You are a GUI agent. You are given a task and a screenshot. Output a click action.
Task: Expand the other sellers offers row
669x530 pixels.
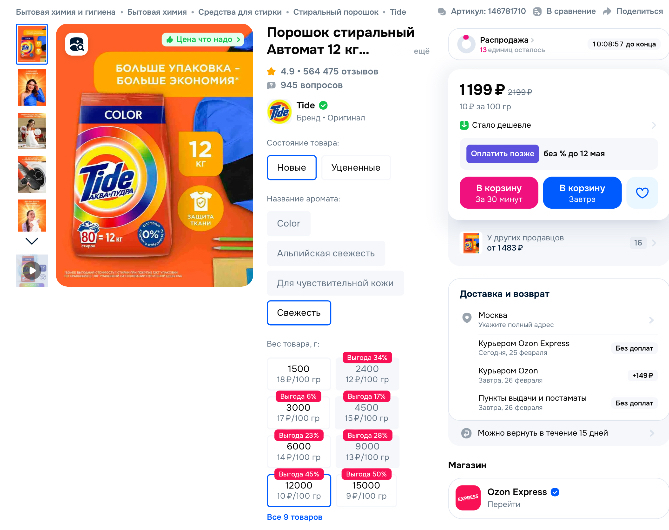(x=653, y=242)
